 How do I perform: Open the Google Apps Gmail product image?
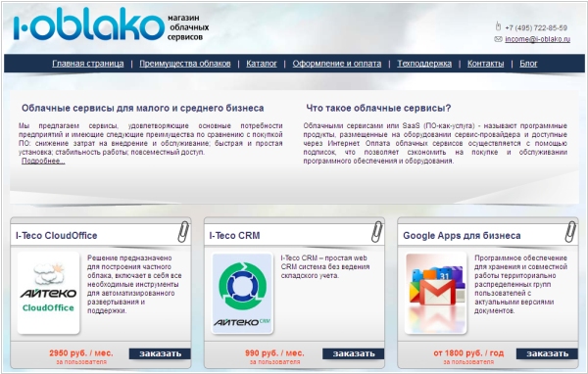tap(436, 293)
